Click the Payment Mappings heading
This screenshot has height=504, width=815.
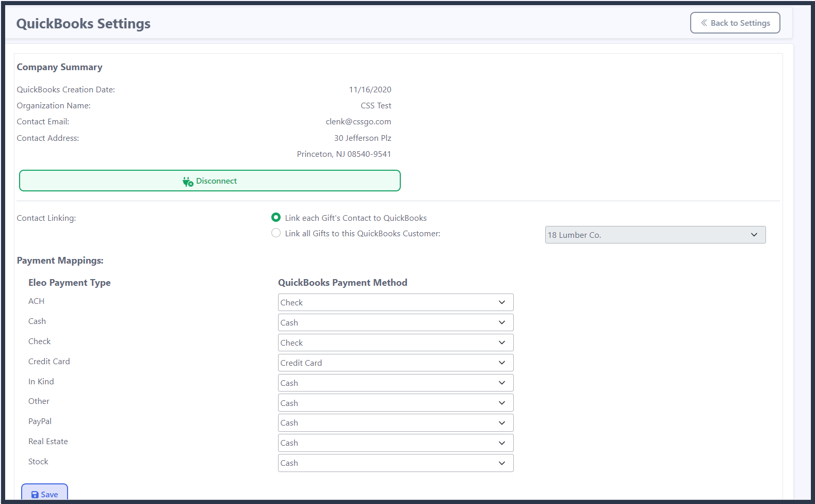[x=60, y=261]
